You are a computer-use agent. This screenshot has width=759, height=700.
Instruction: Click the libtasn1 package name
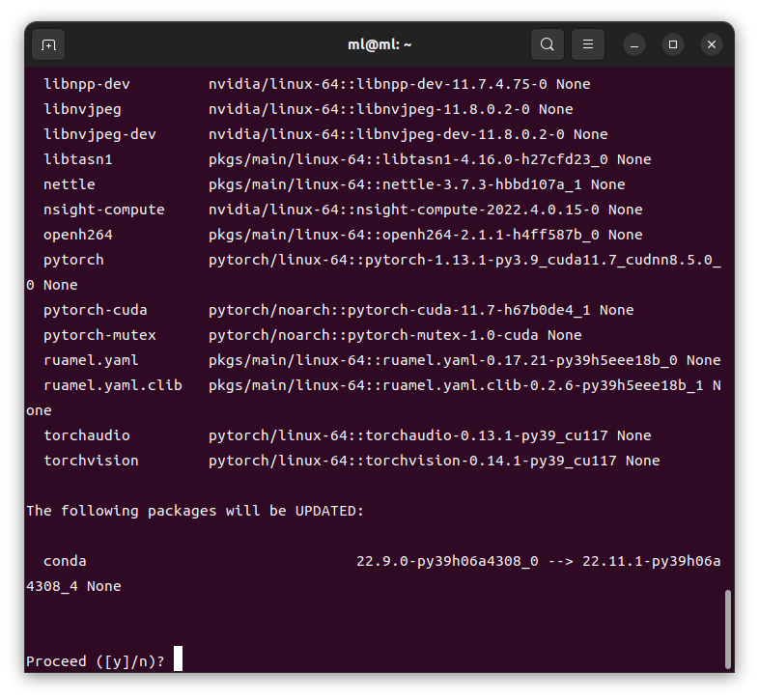click(x=78, y=159)
